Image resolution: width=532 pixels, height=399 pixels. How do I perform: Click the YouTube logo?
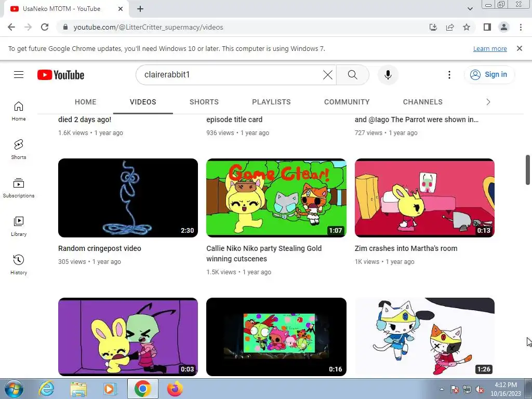point(61,75)
